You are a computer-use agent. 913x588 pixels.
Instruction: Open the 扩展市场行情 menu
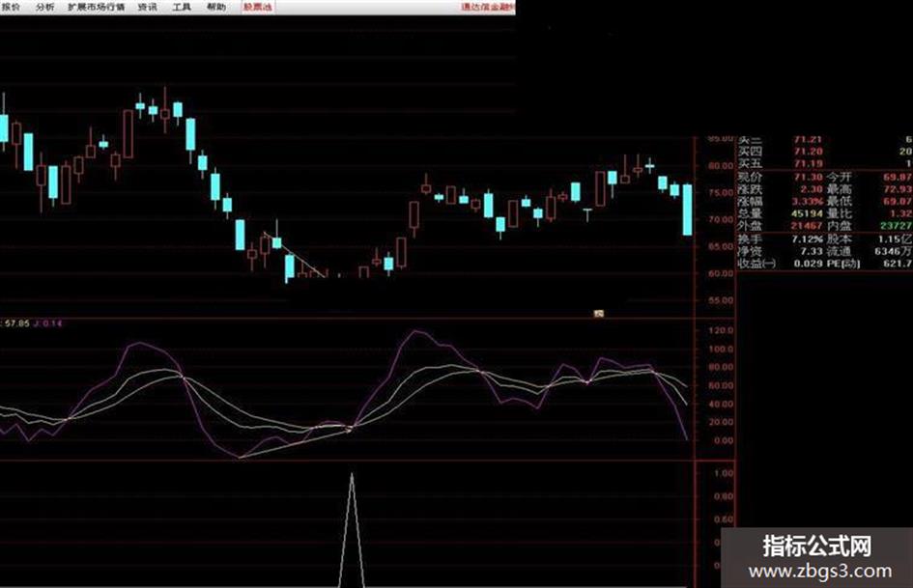[x=96, y=7]
